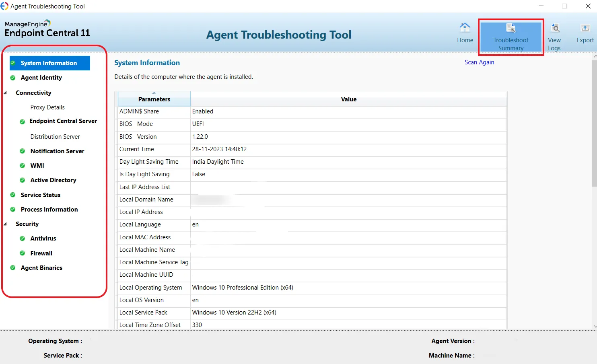Open the View Logs magnifier icon
Image resolution: width=597 pixels, height=364 pixels.
[x=556, y=28]
